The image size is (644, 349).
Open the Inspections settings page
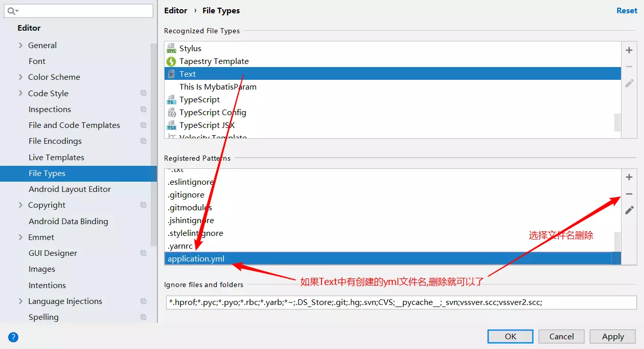(x=50, y=109)
